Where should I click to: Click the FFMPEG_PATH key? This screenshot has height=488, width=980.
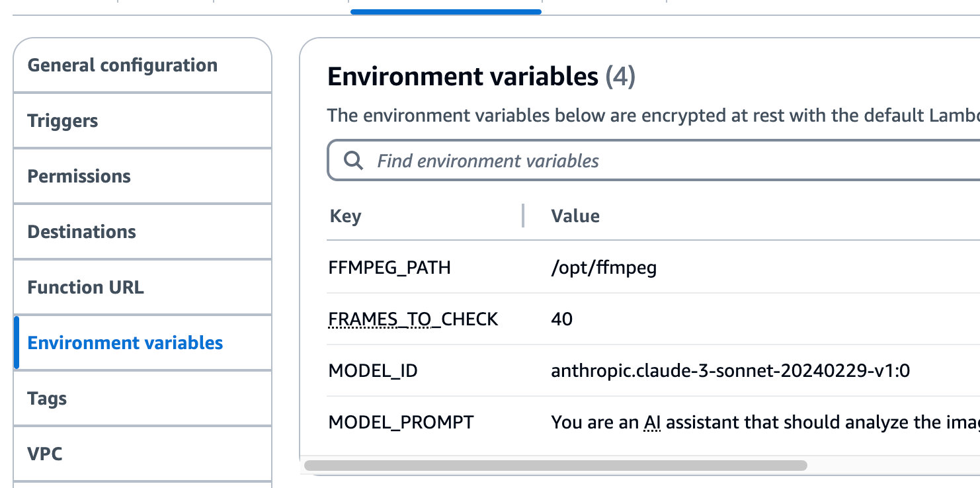click(389, 268)
